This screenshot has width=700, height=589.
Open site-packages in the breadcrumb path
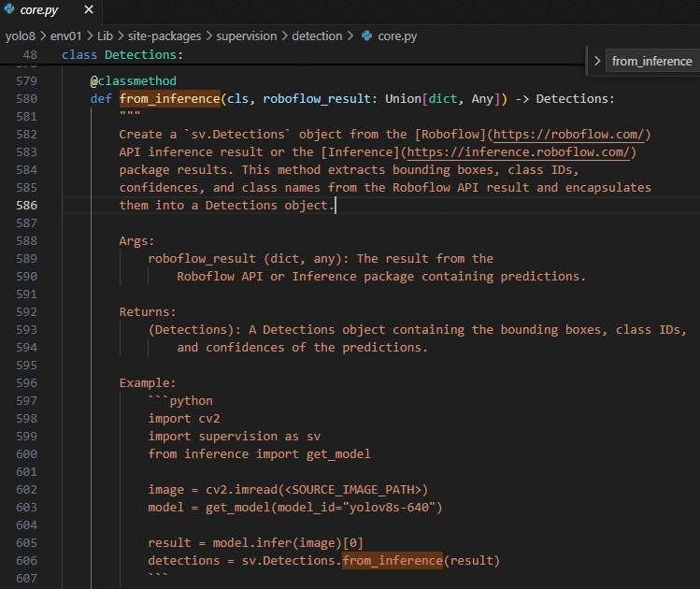[164, 36]
